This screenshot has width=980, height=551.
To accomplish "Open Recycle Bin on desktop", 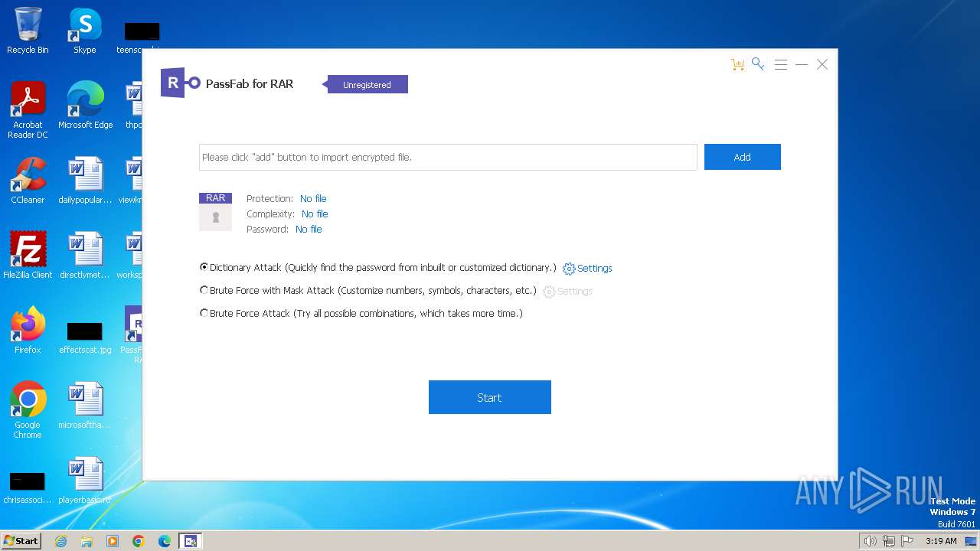I will coord(28,31).
